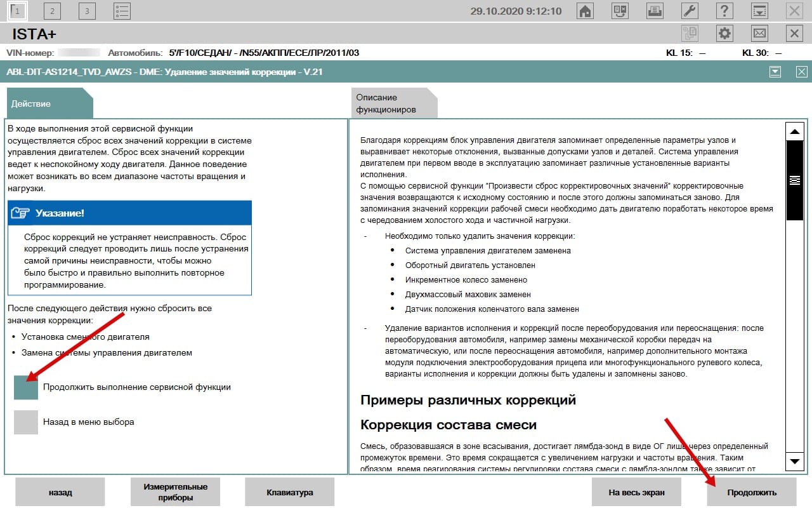The width and height of the screenshot is (812, 508).
Task: Click the Коррекция состава смеси heading
Action: point(449,425)
